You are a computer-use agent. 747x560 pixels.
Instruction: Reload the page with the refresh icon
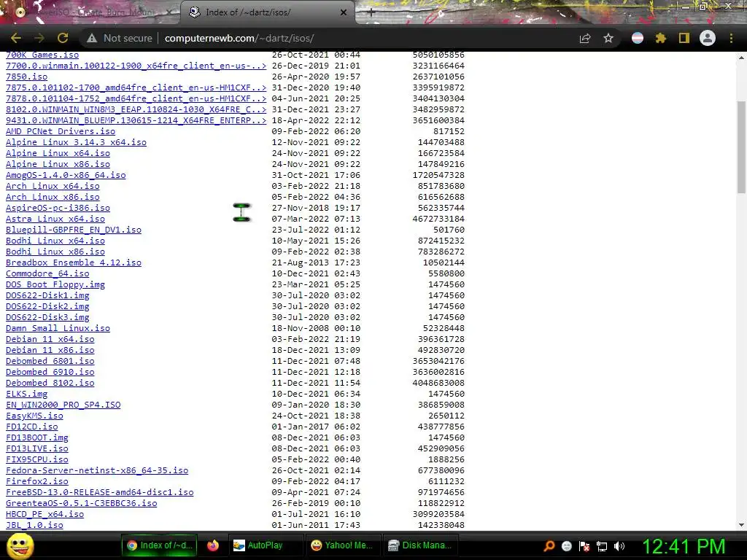click(x=63, y=38)
